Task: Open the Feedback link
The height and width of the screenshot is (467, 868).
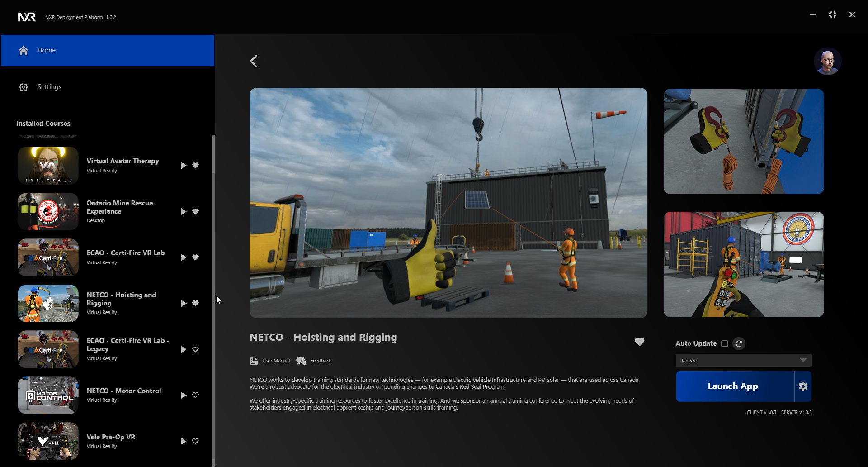Action: coord(314,361)
